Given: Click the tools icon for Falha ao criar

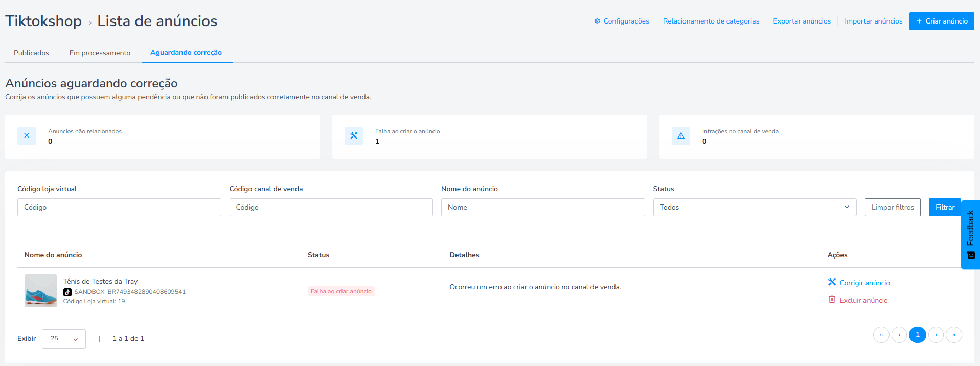Looking at the screenshot, I should pos(354,136).
